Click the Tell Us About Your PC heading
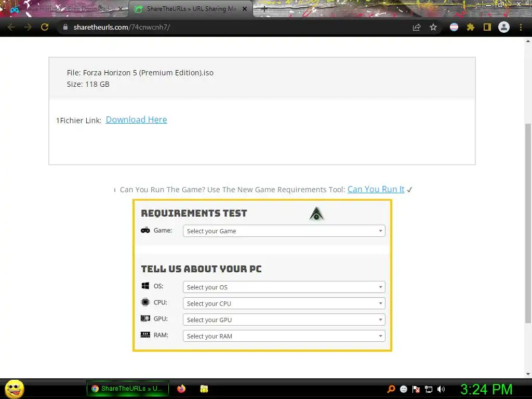 click(201, 269)
